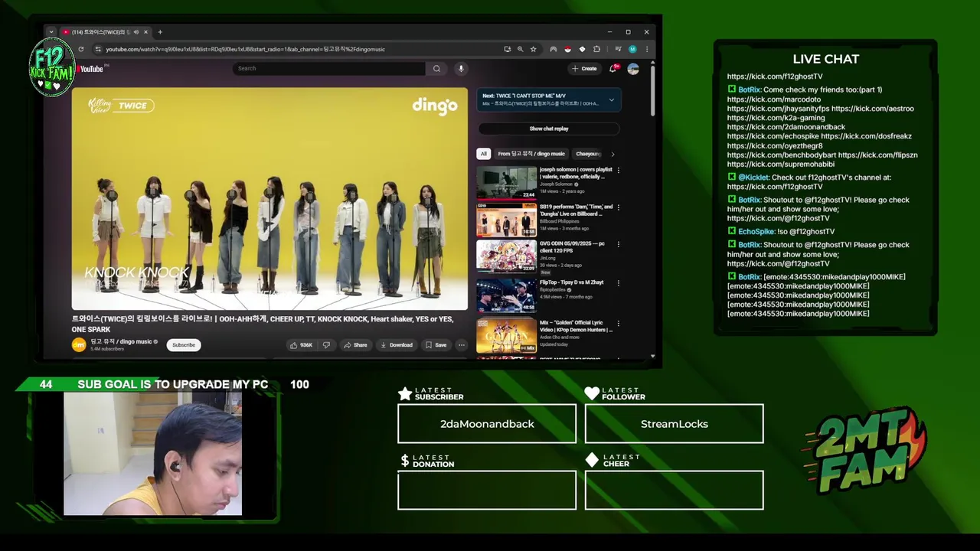Start voice search with microphone
Screen dimensions: 980x551
click(x=461, y=68)
